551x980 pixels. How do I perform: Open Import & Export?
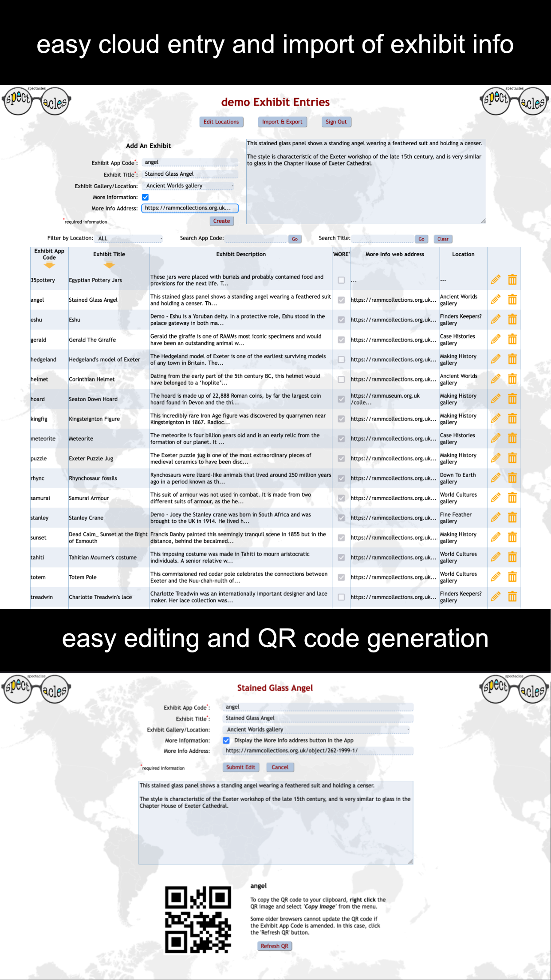pyautogui.click(x=282, y=122)
